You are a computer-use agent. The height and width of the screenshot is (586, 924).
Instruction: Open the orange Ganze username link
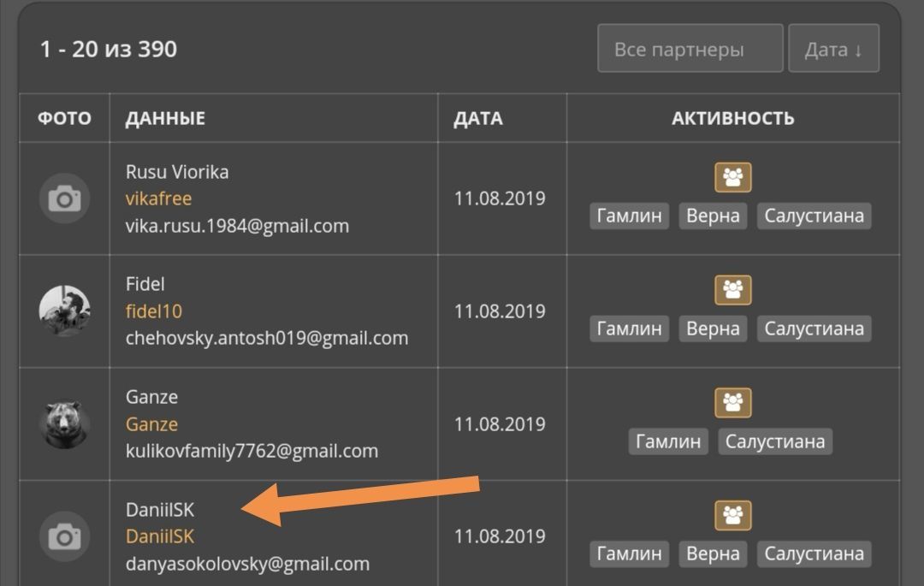point(151,424)
